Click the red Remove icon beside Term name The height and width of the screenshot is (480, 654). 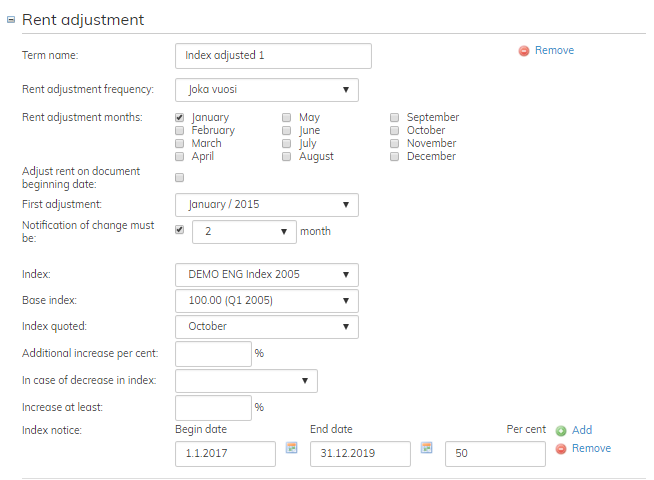point(524,51)
